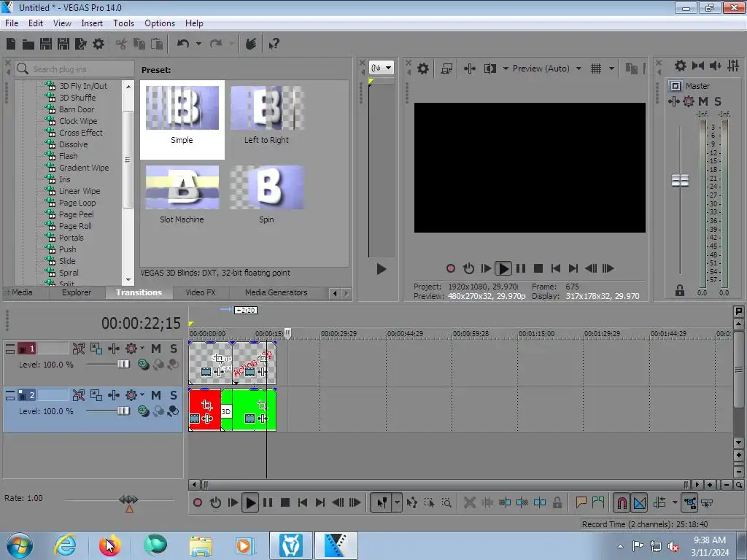Switch to the Explorer tab
Screen dimensions: 747x560
76,292
